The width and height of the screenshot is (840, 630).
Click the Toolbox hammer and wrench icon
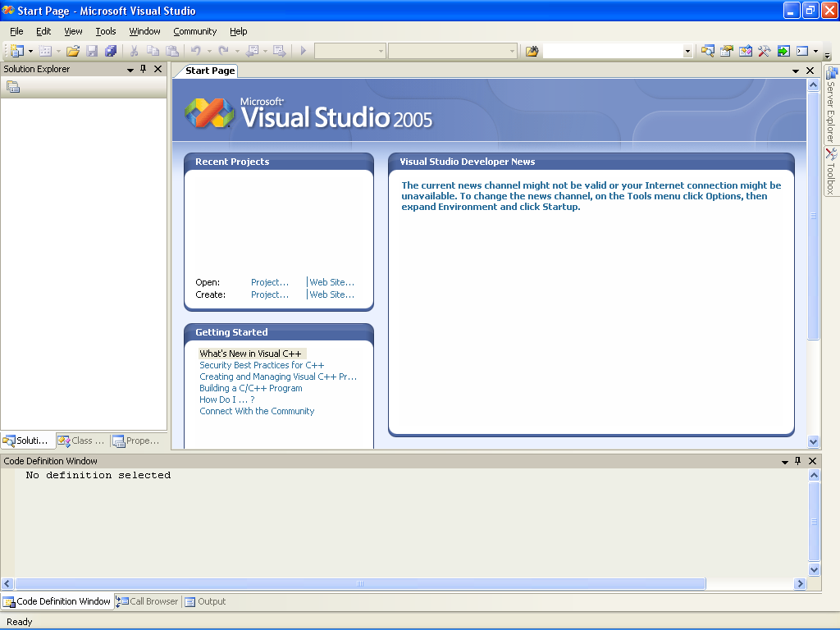click(765, 51)
